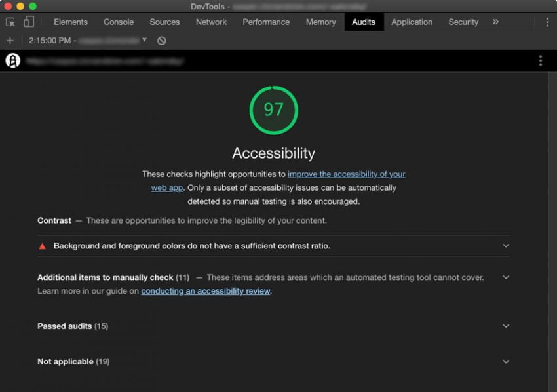Switch to the Elements tab
Viewport: 557px width, 392px height.
click(70, 22)
